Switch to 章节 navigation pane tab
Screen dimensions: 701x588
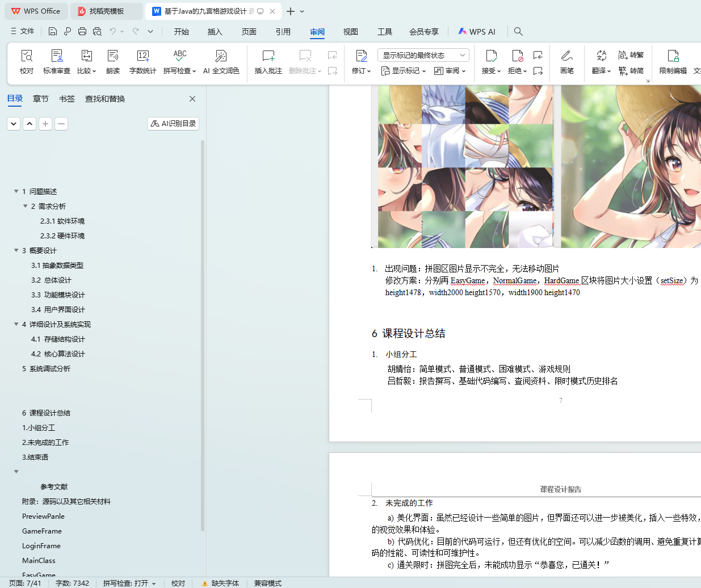[x=41, y=99]
